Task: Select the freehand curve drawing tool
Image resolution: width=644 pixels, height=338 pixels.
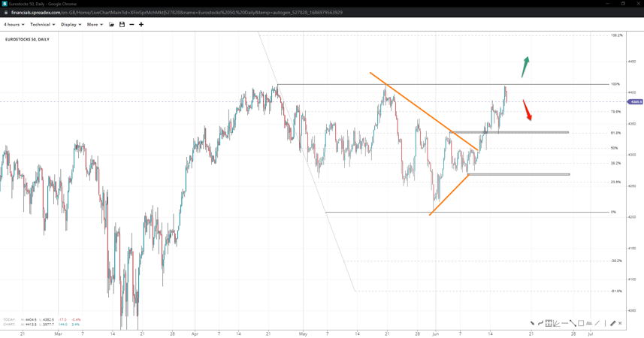Action: [x=540, y=323]
